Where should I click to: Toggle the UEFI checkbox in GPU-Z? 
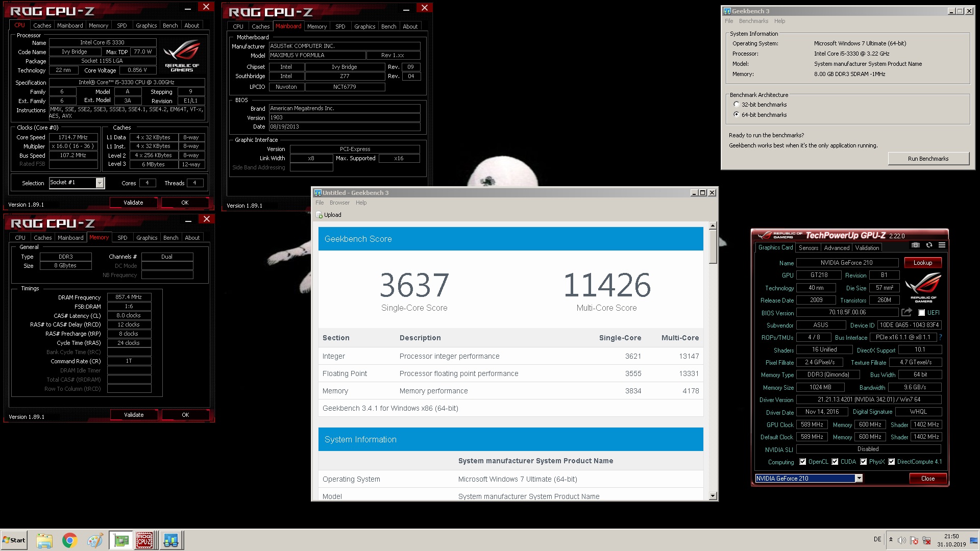click(921, 313)
